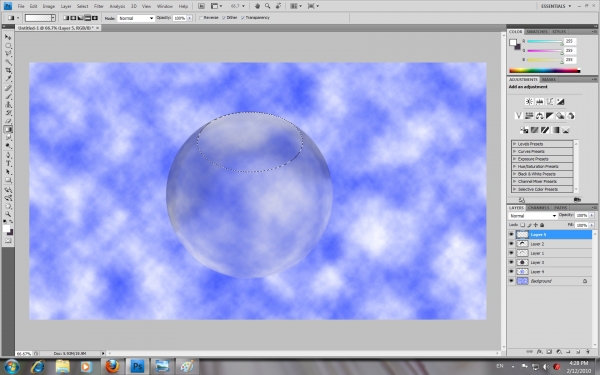Open the layer blend mode Normal dropdown

(x=533, y=216)
